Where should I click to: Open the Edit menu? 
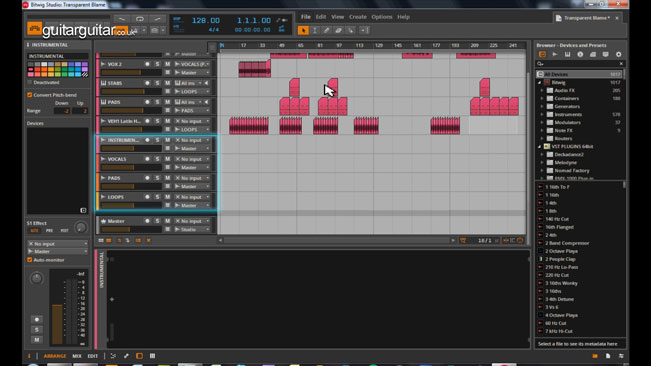321,17
